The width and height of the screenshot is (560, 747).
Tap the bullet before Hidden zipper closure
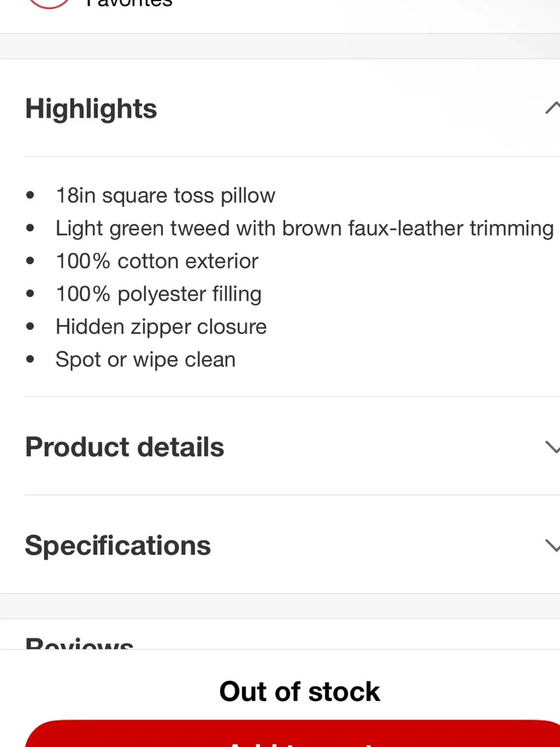coord(30,326)
